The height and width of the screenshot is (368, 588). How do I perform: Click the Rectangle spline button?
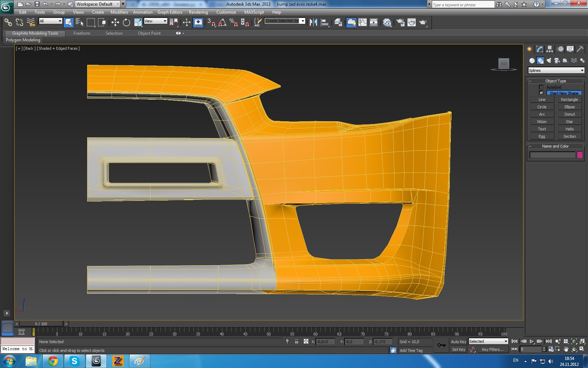[x=569, y=100]
